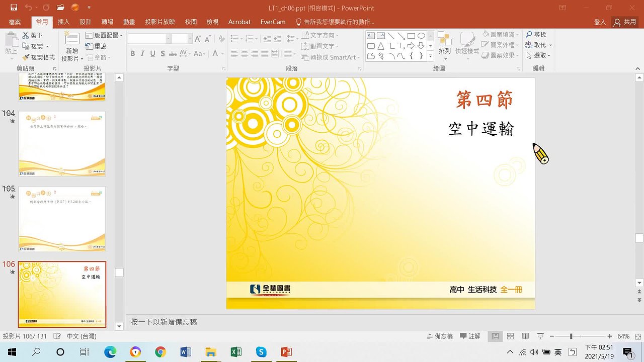Switch to the Insert (插入) tab
Image resolution: width=644 pixels, height=362 pixels.
coord(64,22)
